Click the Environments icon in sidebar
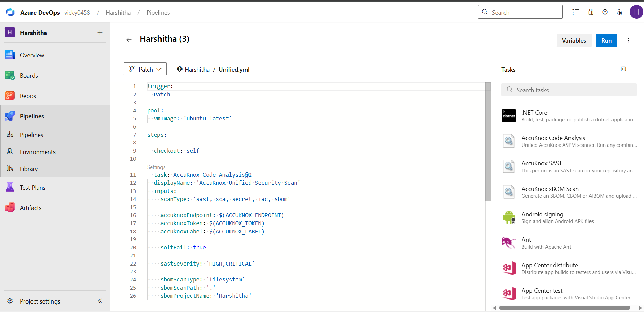This screenshot has width=644, height=312. point(10,152)
